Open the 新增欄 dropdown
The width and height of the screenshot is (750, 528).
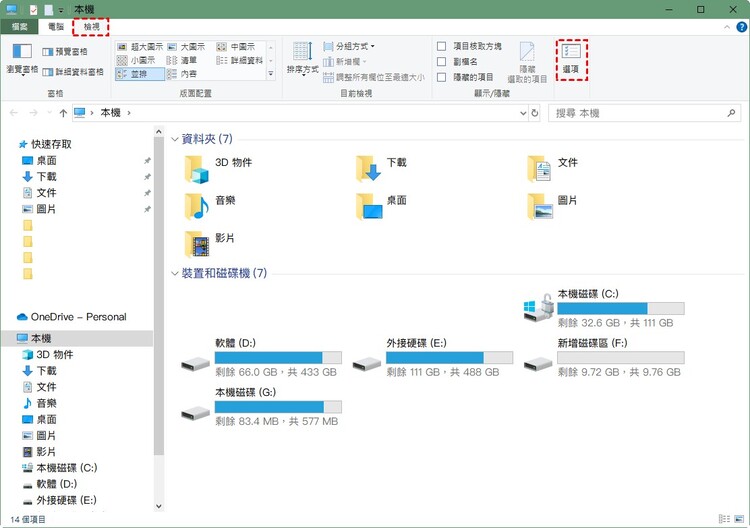coord(345,62)
